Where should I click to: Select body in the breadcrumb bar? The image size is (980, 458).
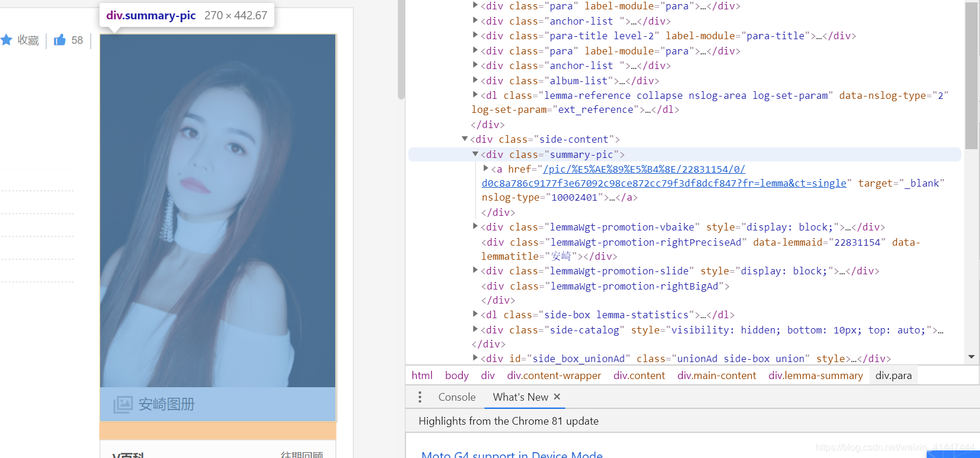[x=457, y=376]
